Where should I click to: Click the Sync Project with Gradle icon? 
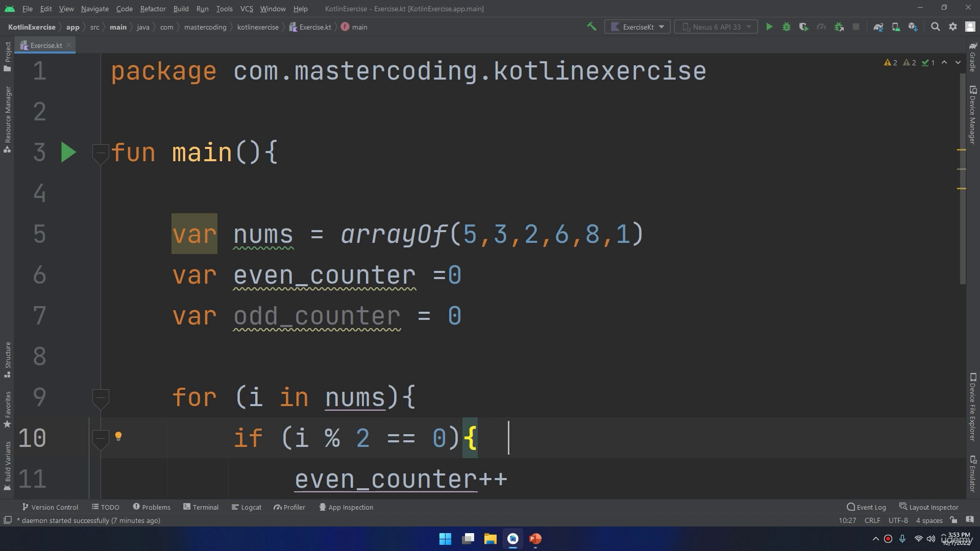pyautogui.click(x=878, y=27)
